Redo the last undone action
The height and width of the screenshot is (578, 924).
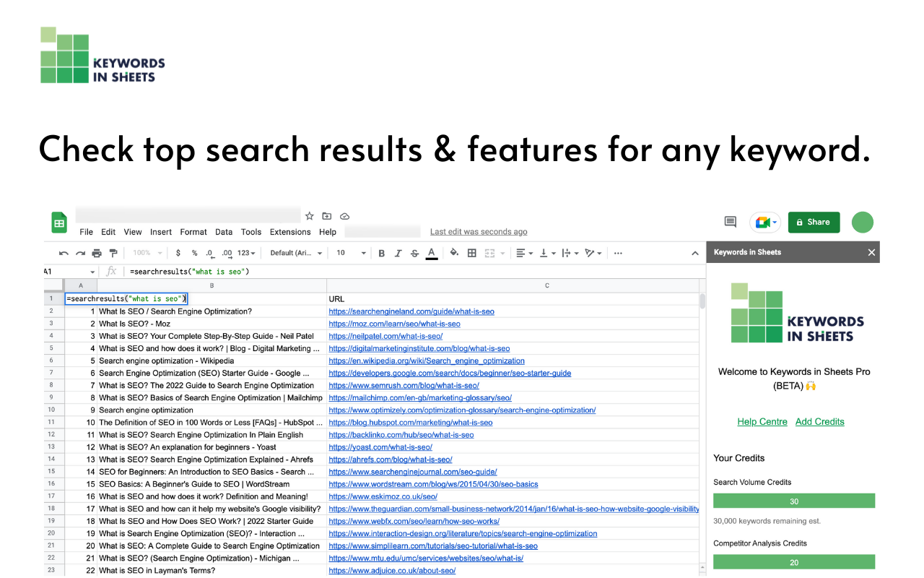[x=80, y=253]
